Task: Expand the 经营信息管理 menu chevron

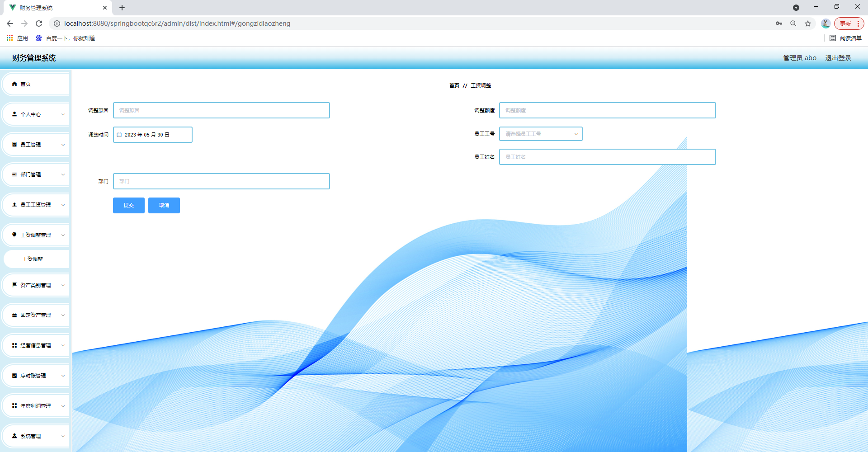Action: coord(63,345)
